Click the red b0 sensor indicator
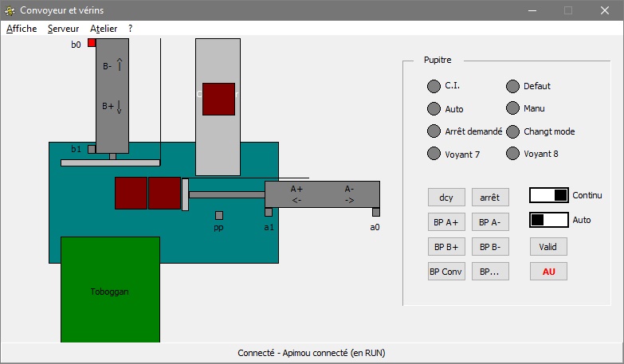This screenshot has height=364, width=624. point(92,43)
